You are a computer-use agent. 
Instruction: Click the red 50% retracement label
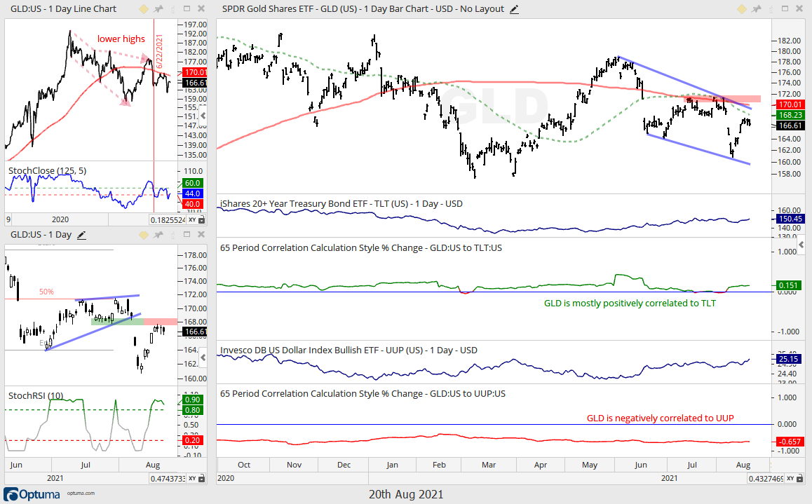coord(46,292)
